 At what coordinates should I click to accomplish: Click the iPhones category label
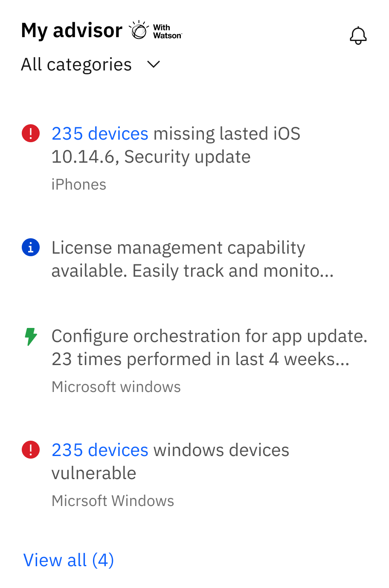coord(79,184)
